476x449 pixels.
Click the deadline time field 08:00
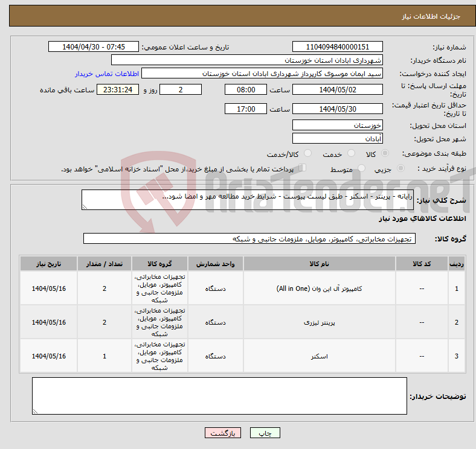(x=246, y=90)
